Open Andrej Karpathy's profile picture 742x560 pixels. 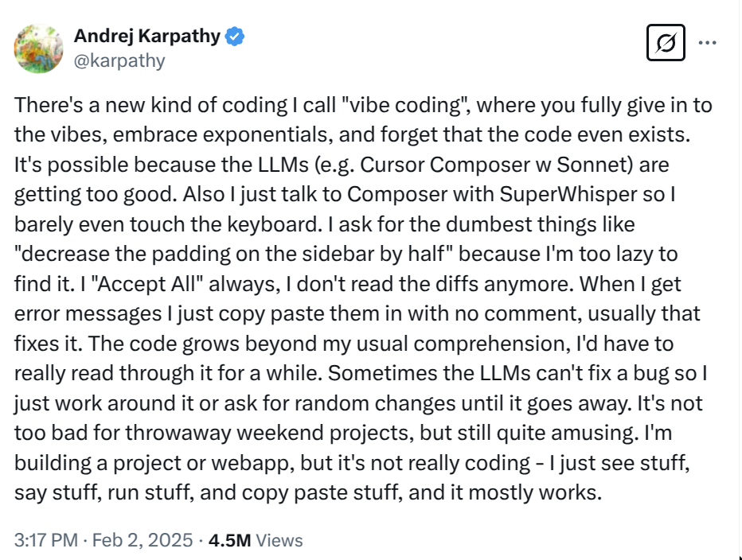(x=39, y=49)
